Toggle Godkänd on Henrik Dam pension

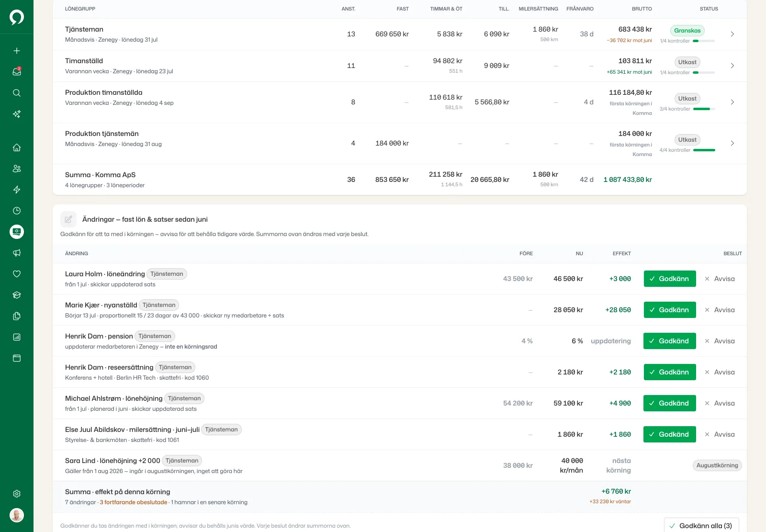pos(670,341)
